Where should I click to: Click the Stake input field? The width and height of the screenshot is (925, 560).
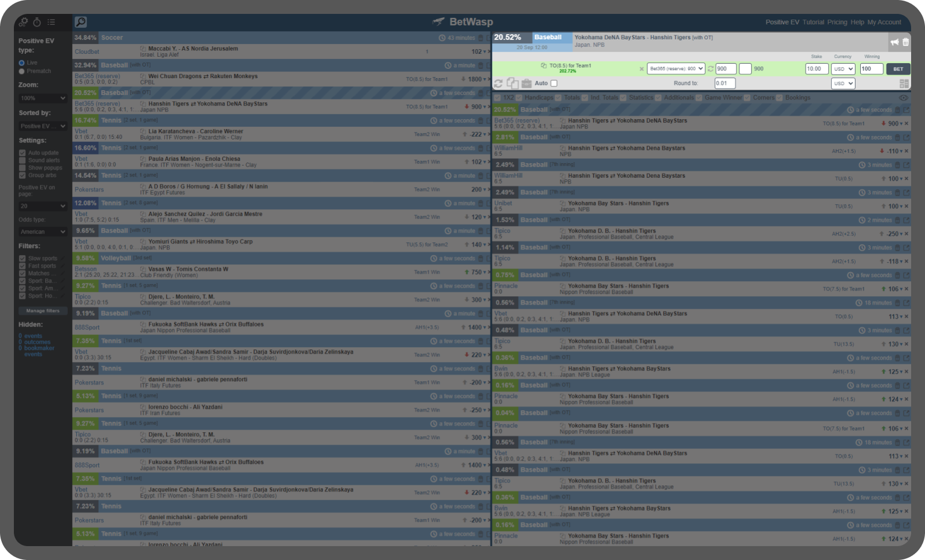(x=816, y=69)
